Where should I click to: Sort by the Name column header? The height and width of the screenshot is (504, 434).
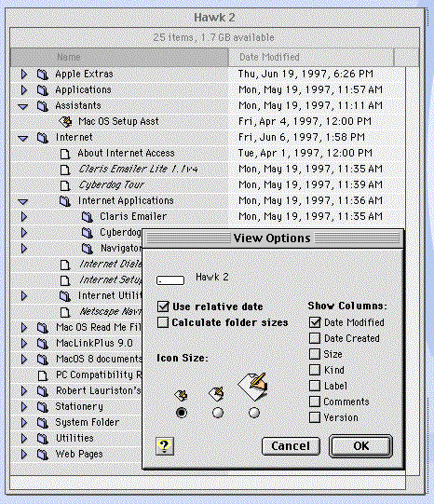[x=119, y=57]
